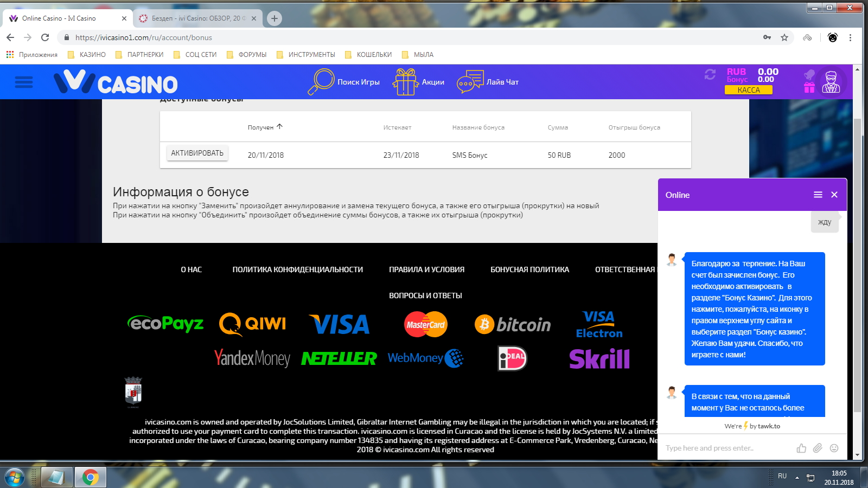The width and height of the screenshot is (868, 488).
Task: Click thumbs-up rating icon in chat
Action: click(801, 448)
